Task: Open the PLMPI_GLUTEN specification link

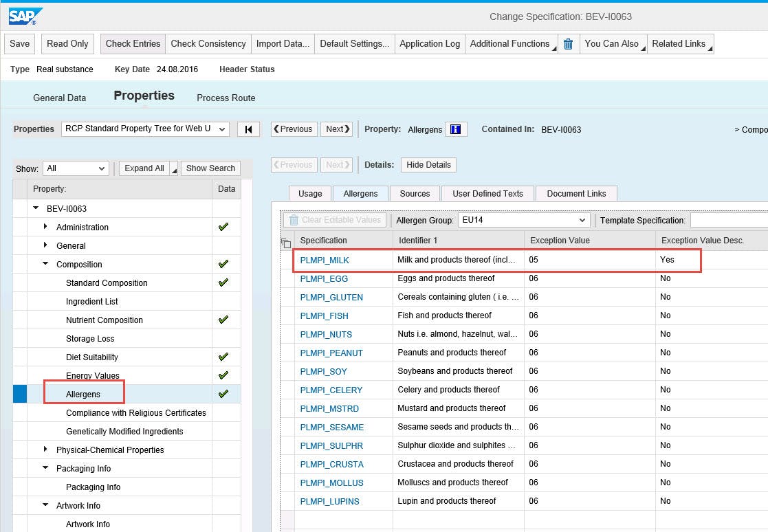Action: (x=331, y=298)
